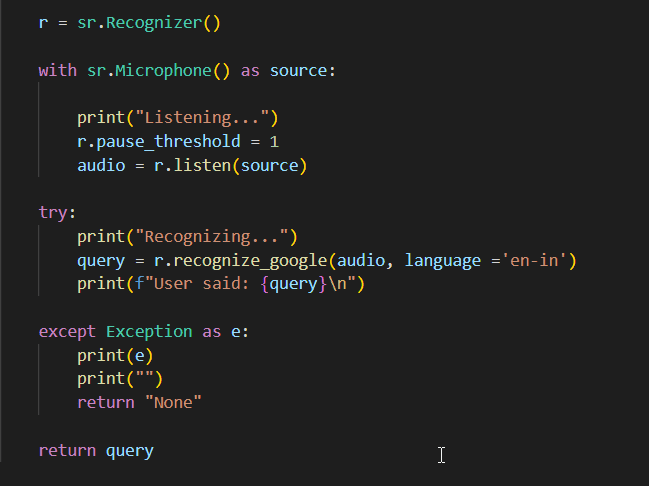Place cursor on the except keyword

point(67,331)
